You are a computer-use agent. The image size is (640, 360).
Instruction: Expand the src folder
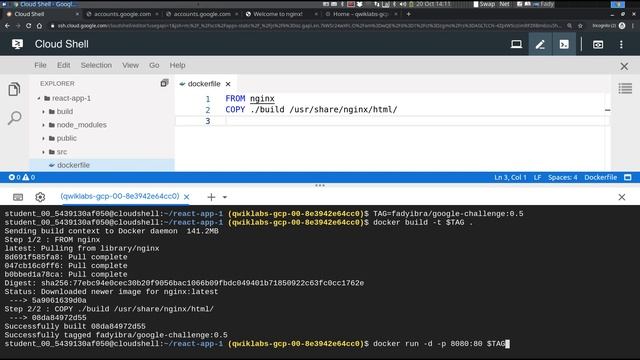(x=44, y=152)
